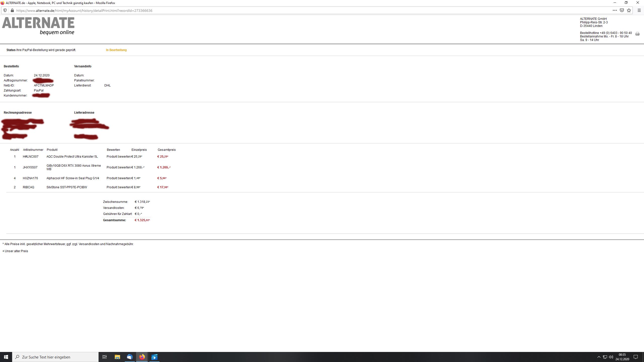The image size is (644, 362).
Task: Rate the AQC Double Protect product
Action: click(118, 157)
